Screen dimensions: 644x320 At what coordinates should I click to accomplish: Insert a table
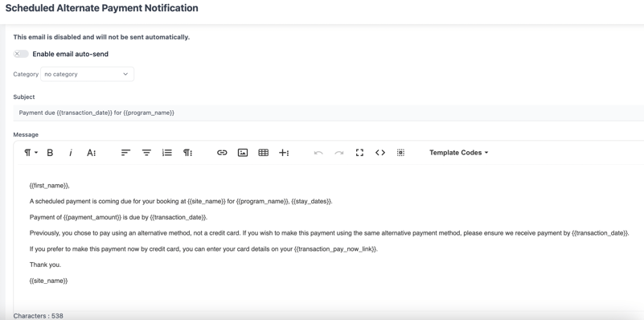[263, 153]
